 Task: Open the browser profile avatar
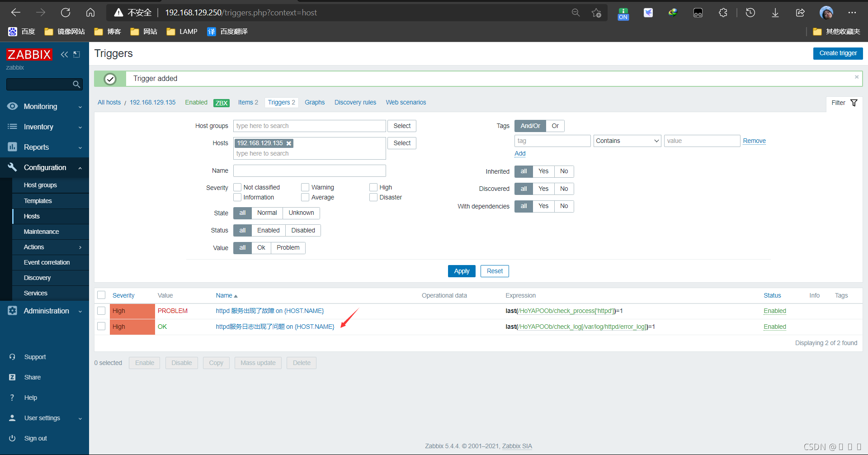(826, 13)
